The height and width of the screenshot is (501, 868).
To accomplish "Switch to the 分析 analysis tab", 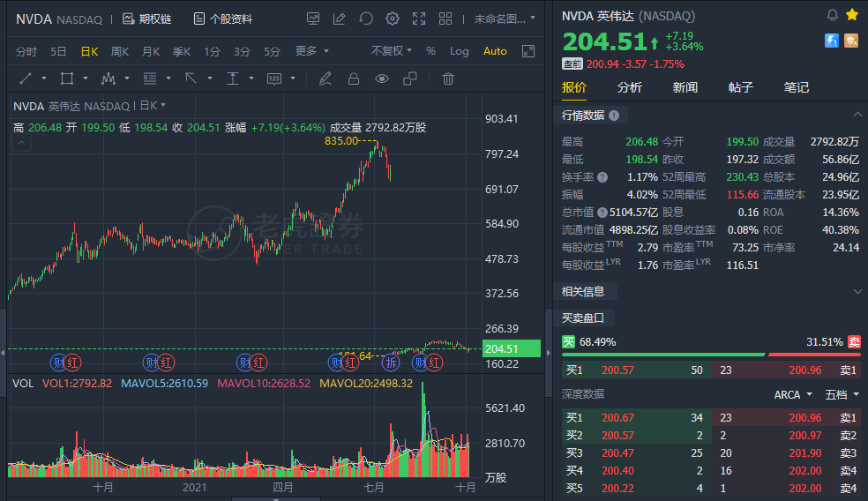I will tap(630, 87).
